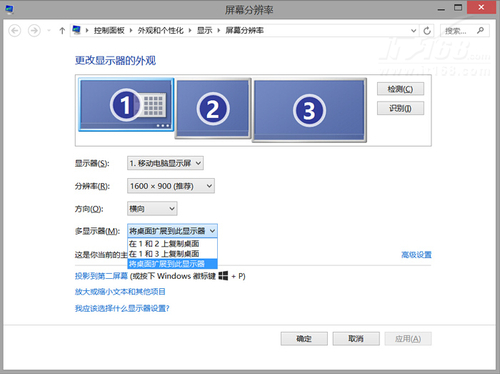The height and width of the screenshot is (374, 500).
Task: Open the 显示器 display dropdown
Action: (x=165, y=163)
